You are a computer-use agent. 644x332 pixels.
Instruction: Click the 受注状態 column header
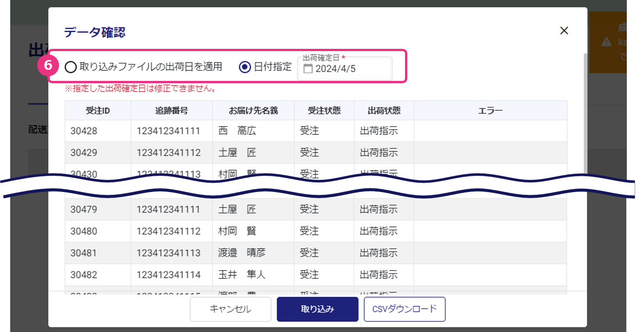click(x=324, y=111)
